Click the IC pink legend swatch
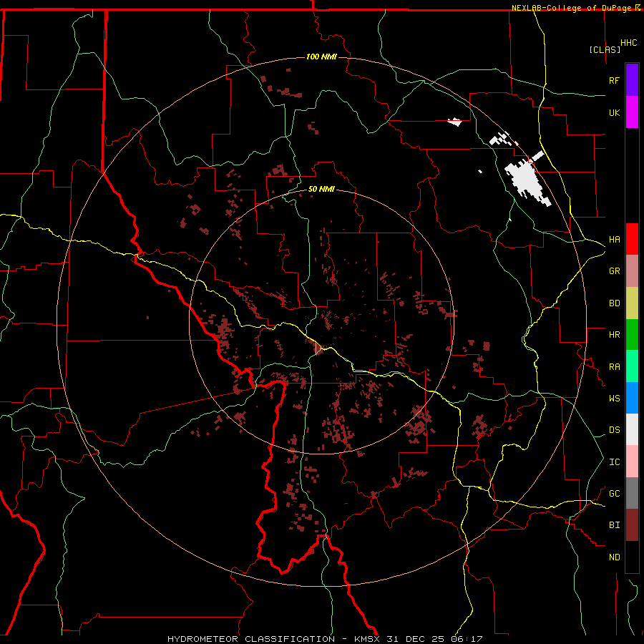Viewport: 644px width, 644px height. tap(632, 462)
